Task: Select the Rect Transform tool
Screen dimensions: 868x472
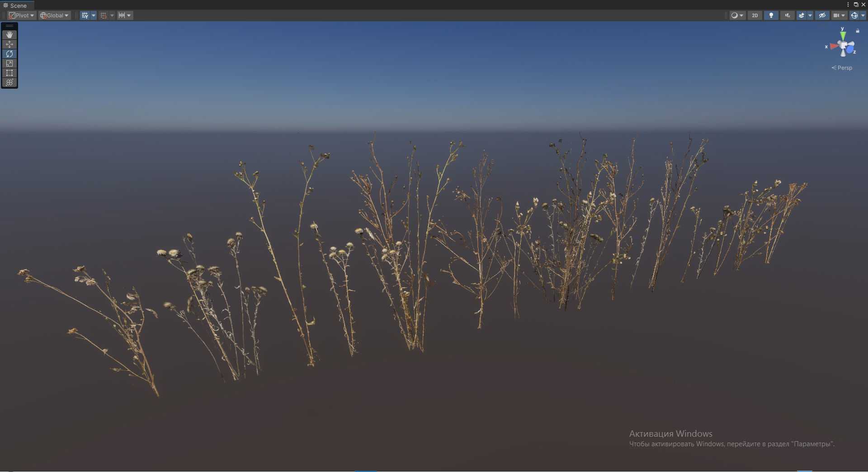Action: [9, 73]
